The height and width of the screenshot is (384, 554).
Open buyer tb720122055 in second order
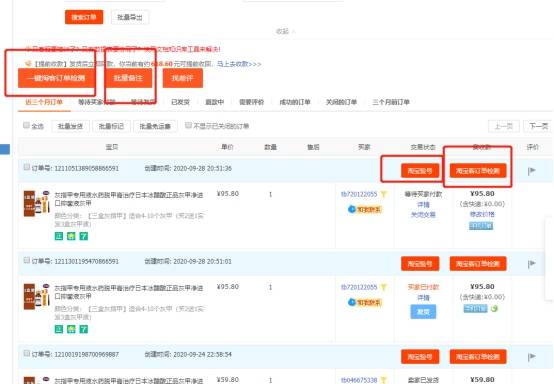(359, 287)
